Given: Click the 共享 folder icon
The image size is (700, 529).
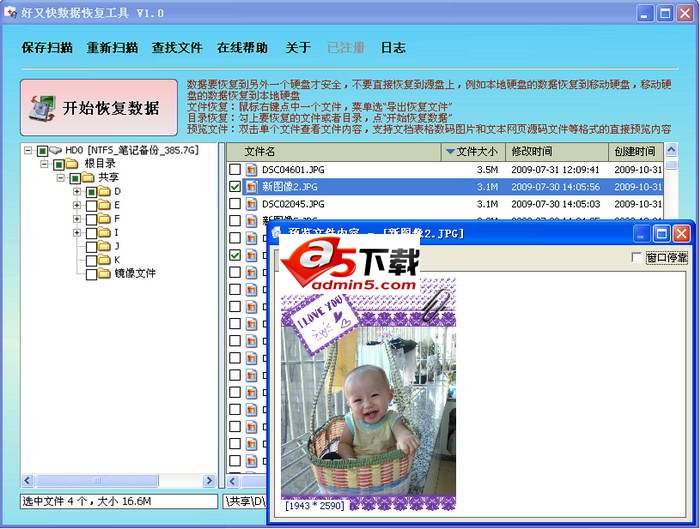Looking at the screenshot, I should 88,178.
